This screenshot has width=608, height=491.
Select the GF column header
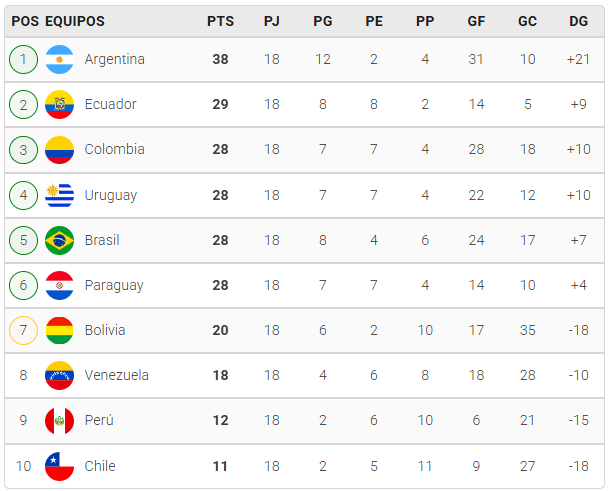pos(476,21)
